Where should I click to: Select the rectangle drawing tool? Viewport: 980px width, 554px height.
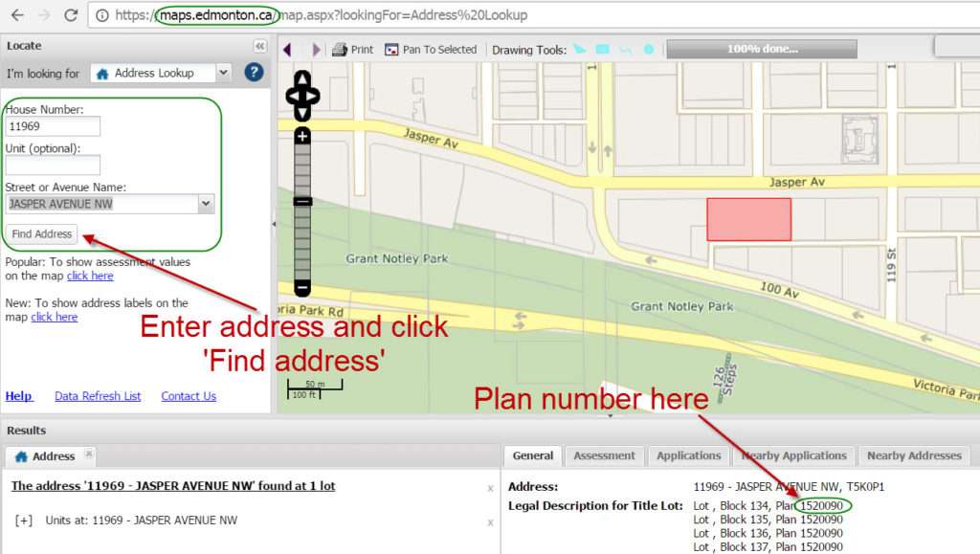[602, 50]
